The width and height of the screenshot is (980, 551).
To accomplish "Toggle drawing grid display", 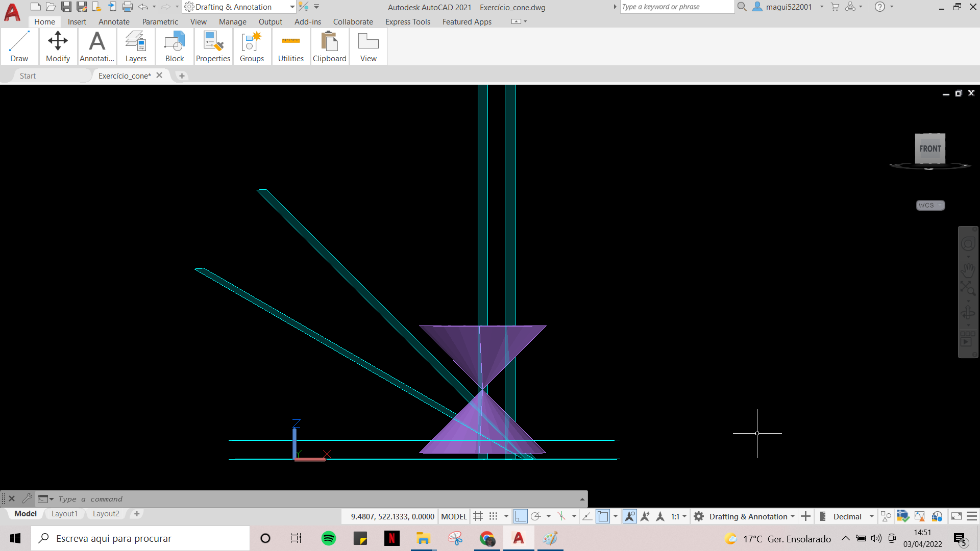I will click(478, 516).
